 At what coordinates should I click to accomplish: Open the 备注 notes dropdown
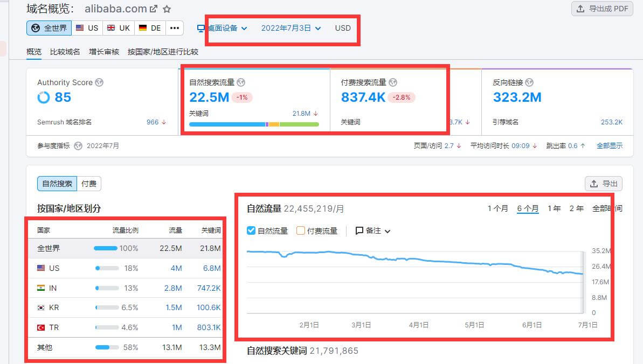tap(373, 230)
